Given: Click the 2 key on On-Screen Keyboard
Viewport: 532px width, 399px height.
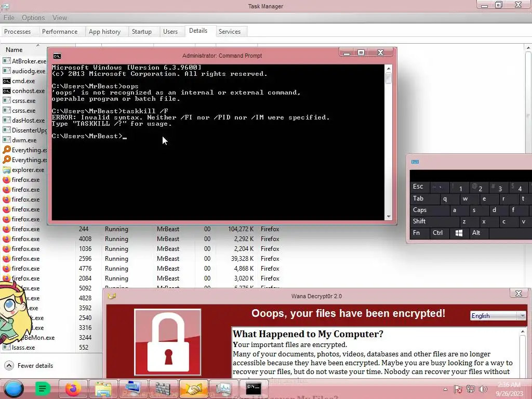Looking at the screenshot, I should 478,187.
